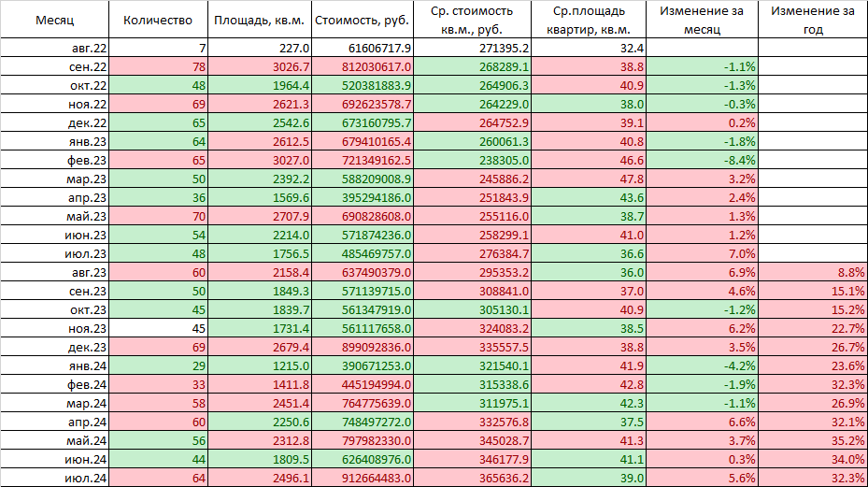The width and height of the screenshot is (868, 487).
Task: Select the 'Количество' column header
Action: click(158, 20)
